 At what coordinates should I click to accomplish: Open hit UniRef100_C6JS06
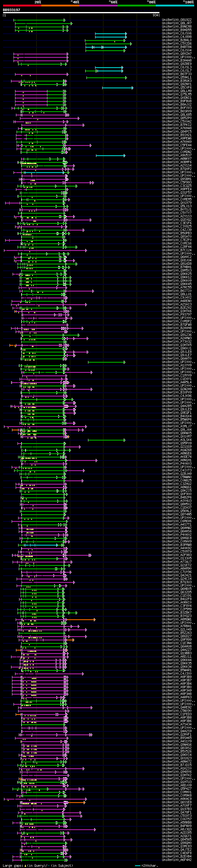177,33
